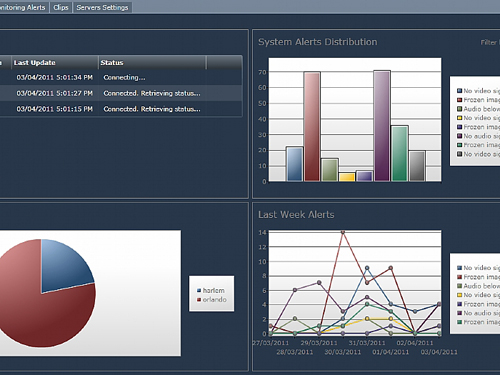Open the Clips tab
This screenshot has width=500, height=375.
61,7
